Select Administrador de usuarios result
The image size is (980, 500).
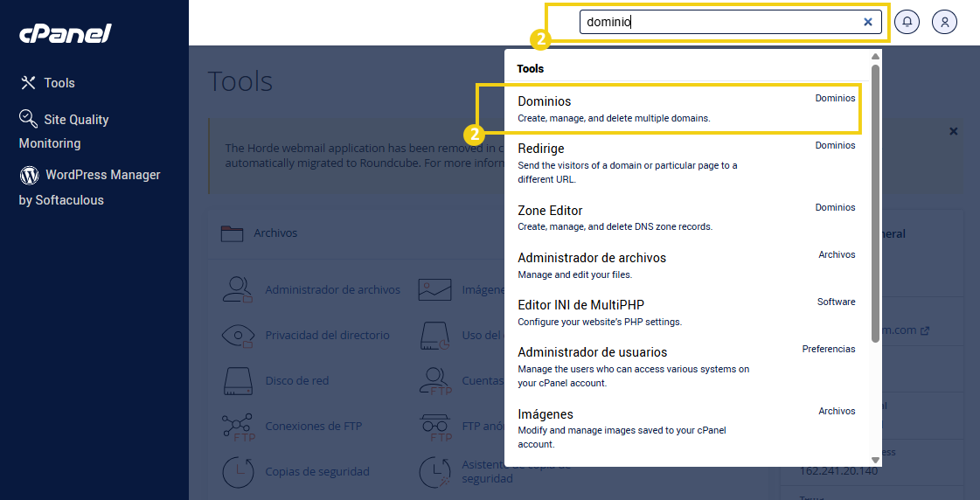pyautogui.click(x=686, y=367)
